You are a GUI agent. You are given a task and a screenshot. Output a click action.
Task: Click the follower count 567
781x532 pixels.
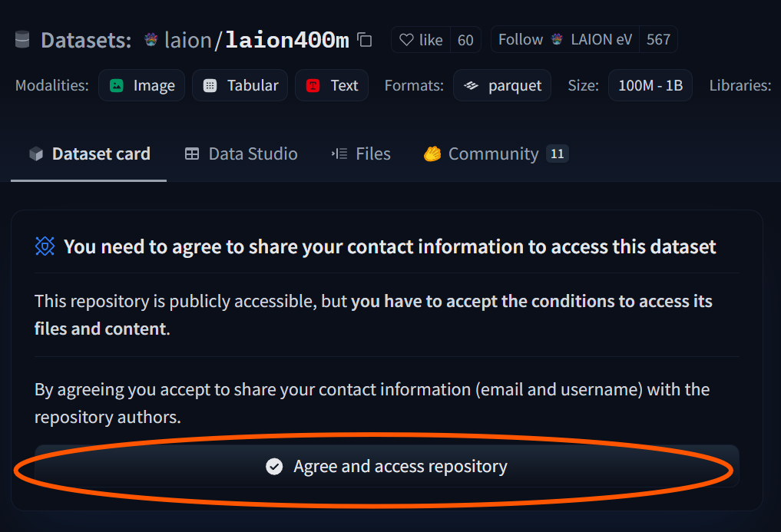tap(659, 39)
